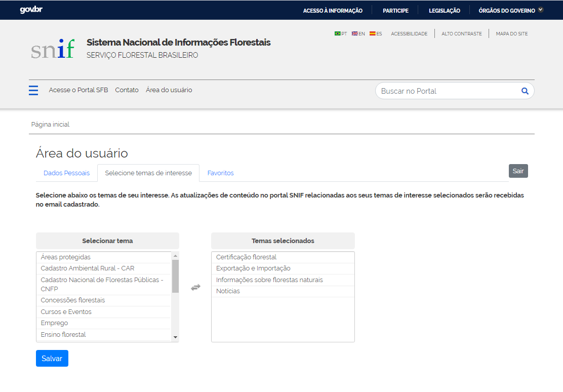Click the Buscar no Portal field
The height and width of the screenshot is (392, 563).
(448, 91)
